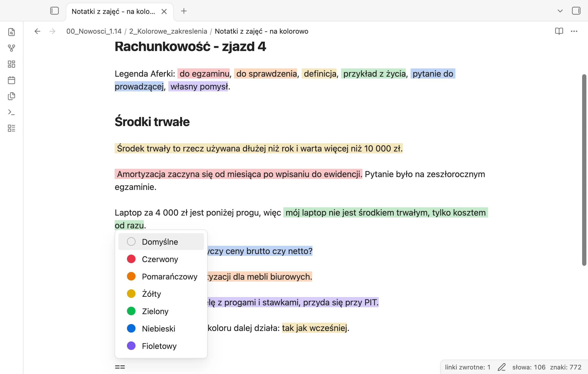Image resolution: width=588 pixels, height=374 pixels.
Task: Show backlinks via linki zwrotne: 1
Action: coord(468,367)
